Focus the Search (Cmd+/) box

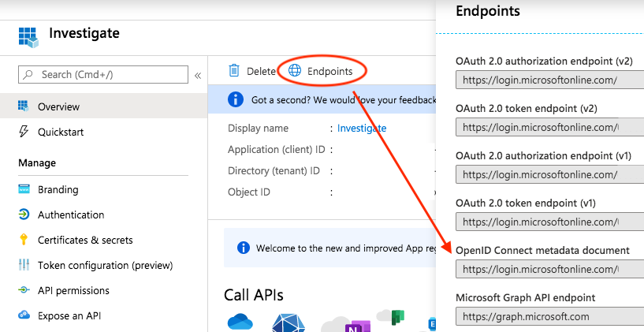tap(102, 74)
